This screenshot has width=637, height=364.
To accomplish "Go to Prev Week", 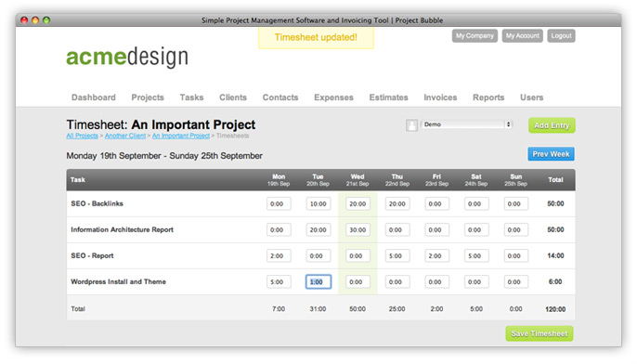I will 551,154.
